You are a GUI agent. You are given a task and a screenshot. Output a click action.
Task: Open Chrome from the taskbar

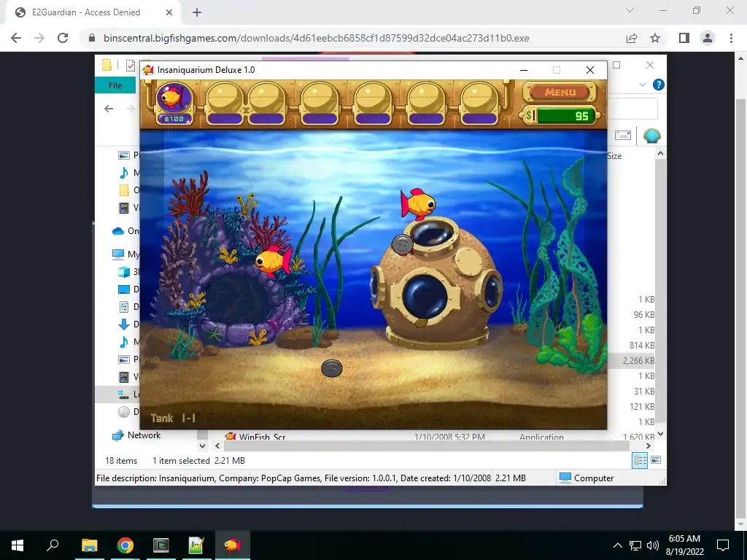125,545
